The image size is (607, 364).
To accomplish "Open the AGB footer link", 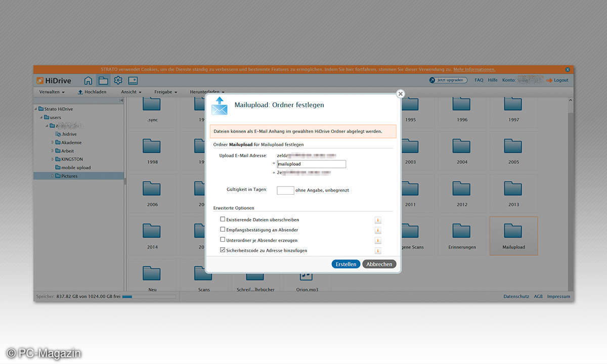I will (x=538, y=296).
